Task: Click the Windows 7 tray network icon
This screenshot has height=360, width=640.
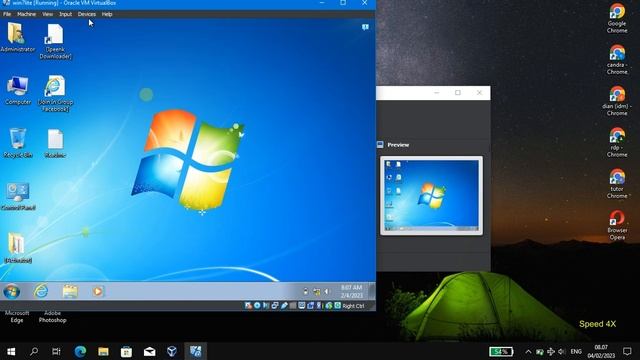Action: point(316,291)
